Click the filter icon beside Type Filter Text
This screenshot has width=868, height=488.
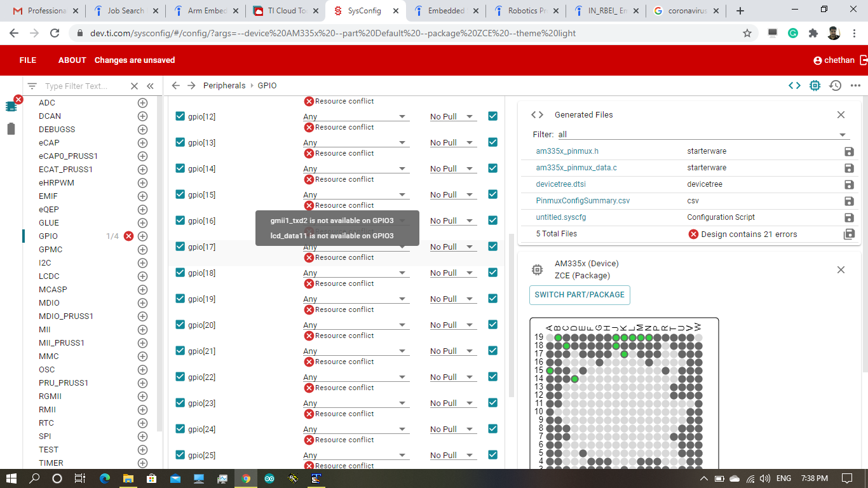[x=31, y=85]
